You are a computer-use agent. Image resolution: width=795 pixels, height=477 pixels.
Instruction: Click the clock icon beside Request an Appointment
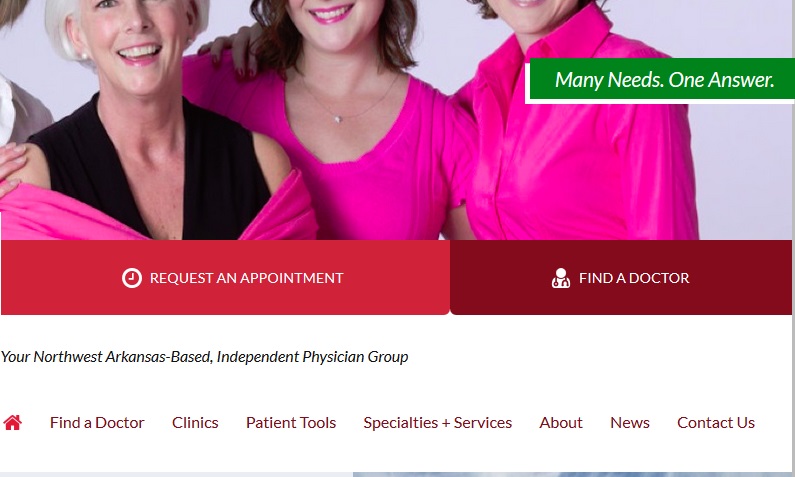click(132, 278)
